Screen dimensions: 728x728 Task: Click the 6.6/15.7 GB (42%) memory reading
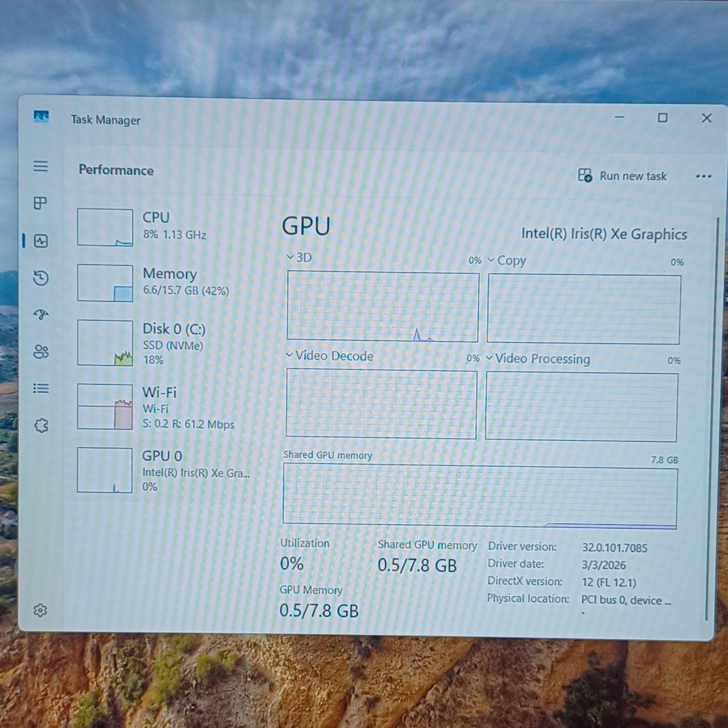[185, 291]
